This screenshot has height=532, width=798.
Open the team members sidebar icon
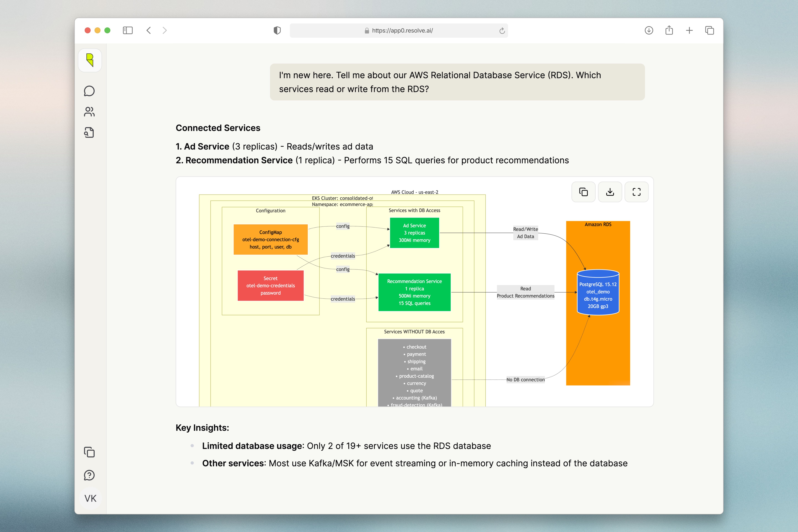89,112
